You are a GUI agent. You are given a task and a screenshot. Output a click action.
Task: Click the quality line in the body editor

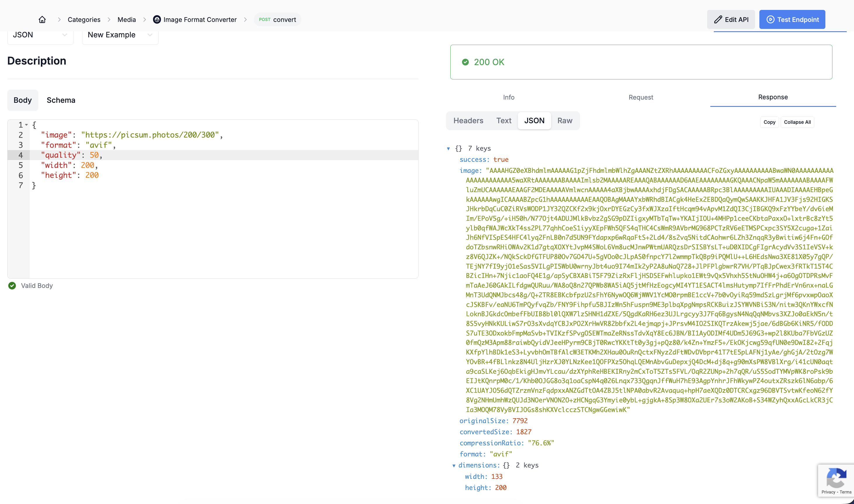click(204, 155)
